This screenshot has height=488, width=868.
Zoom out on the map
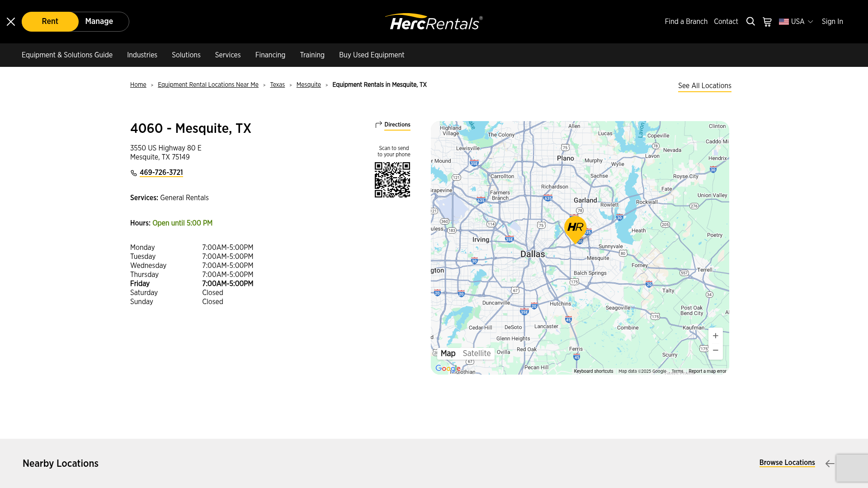pos(715,351)
